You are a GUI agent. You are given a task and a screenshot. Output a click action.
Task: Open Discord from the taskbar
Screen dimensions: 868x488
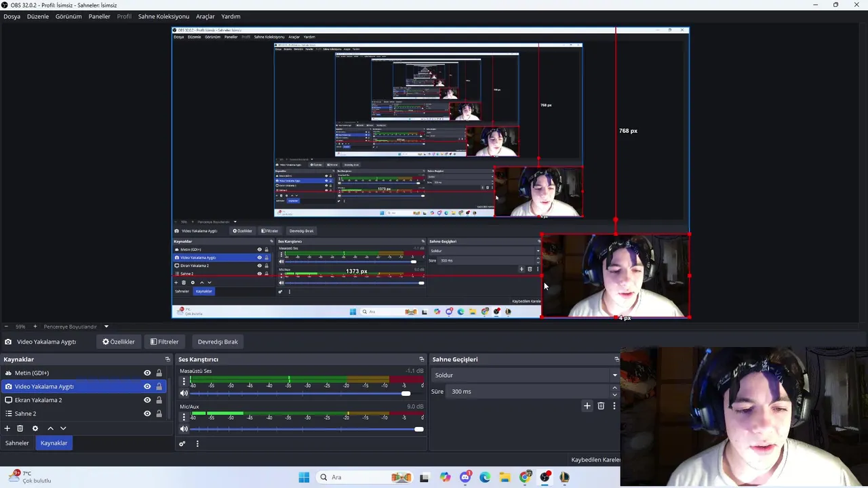click(x=465, y=477)
